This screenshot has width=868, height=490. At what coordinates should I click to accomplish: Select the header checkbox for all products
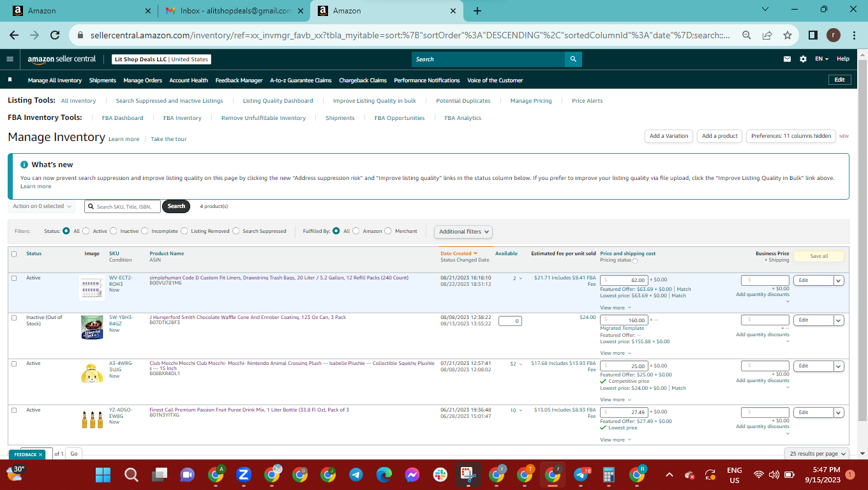tap(14, 254)
